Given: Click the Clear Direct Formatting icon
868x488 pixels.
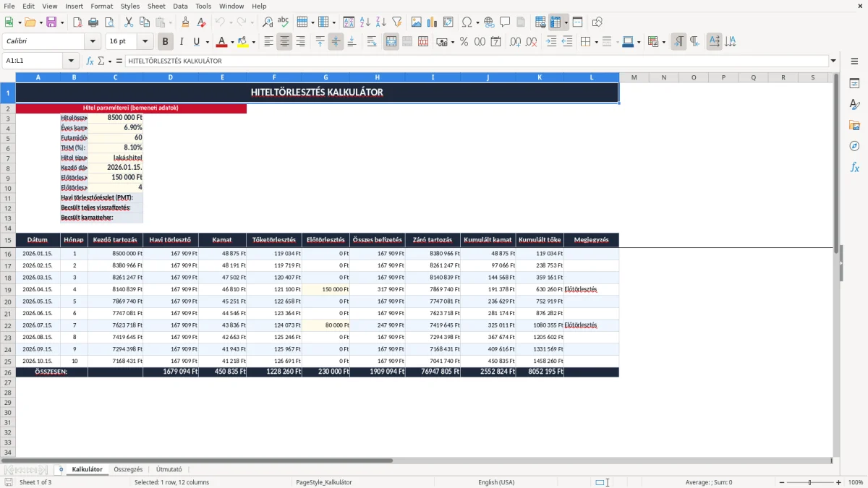Looking at the screenshot, I should pos(201,22).
